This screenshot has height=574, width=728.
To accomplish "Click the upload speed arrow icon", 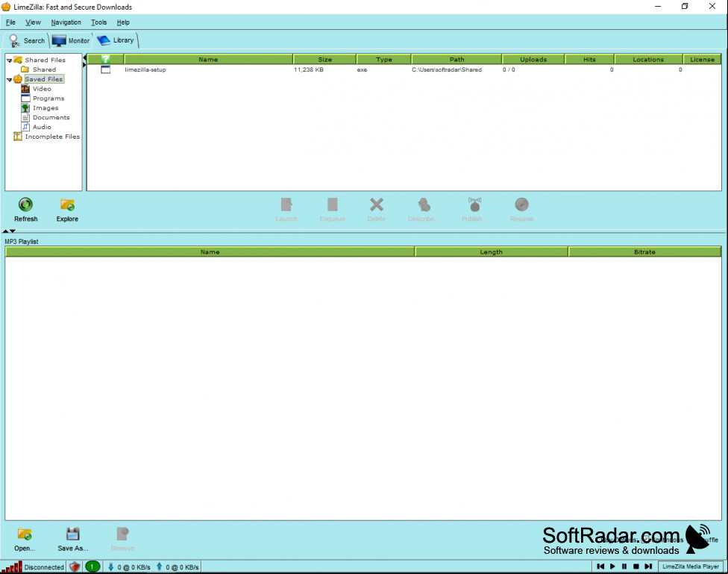I will tap(160, 567).
